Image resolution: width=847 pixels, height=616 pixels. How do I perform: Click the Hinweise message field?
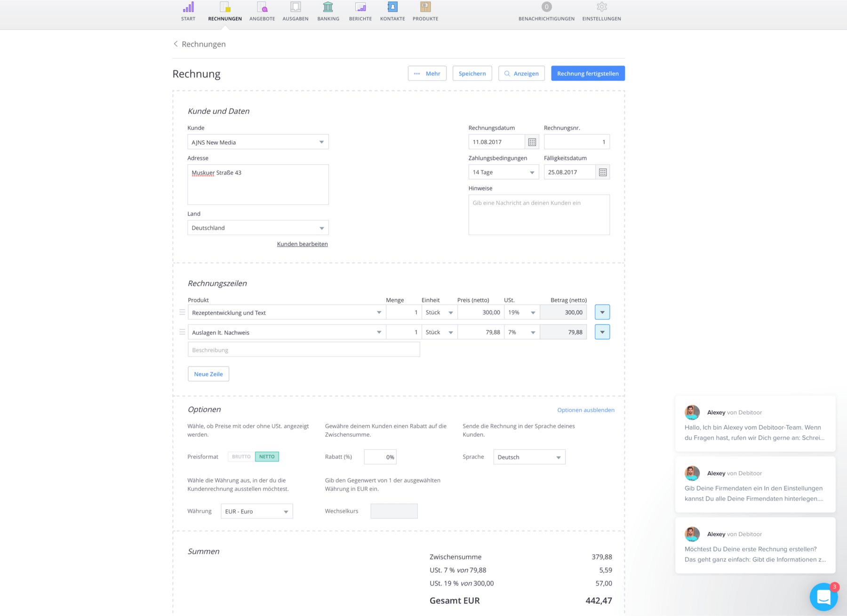click(x=539, y=215)
